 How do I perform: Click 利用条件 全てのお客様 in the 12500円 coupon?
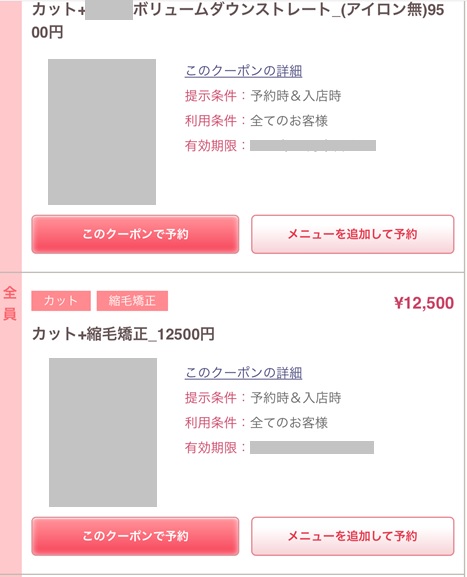[x=256, y=422]
